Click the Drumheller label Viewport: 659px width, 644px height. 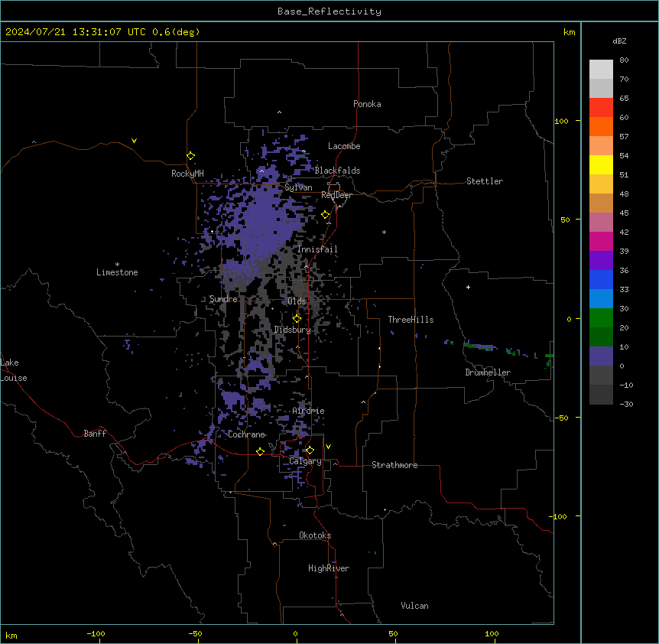(x=488, y=372)
